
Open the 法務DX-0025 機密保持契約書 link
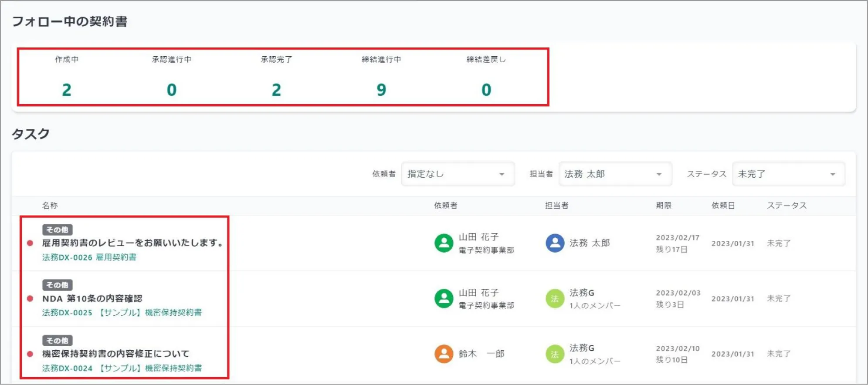coord(122,313)
